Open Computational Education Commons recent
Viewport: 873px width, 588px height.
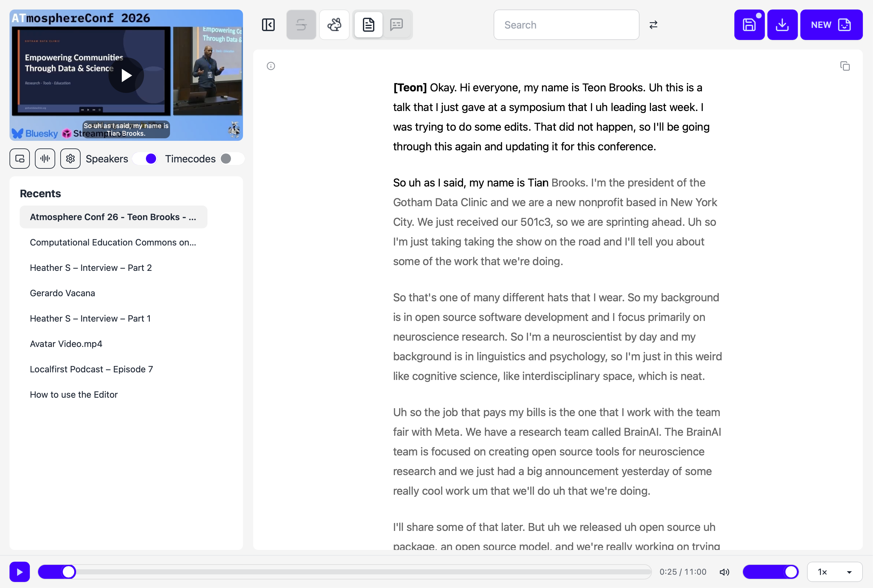tap(113, 242)
